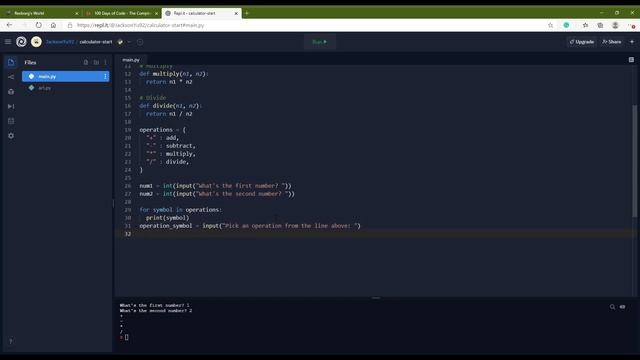Close the 100 Days of Code tab
Viewport: 640px width, 360px height.
click(x=156, y=13)
